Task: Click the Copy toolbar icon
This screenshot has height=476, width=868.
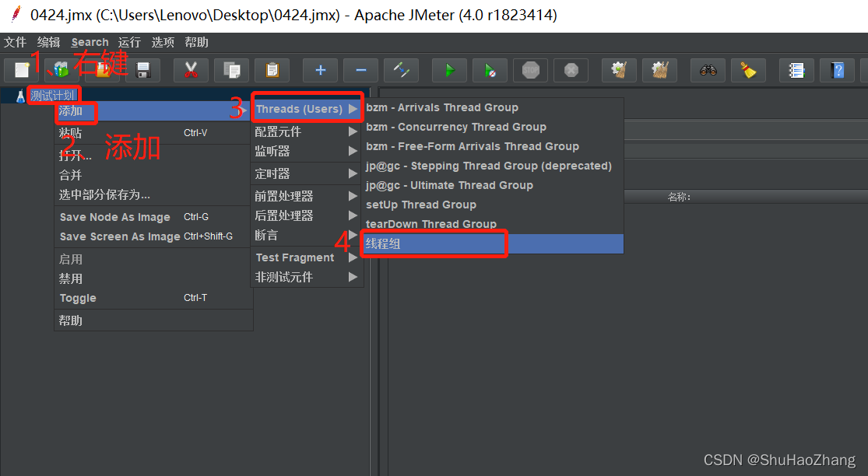Action: pos(231,70)
